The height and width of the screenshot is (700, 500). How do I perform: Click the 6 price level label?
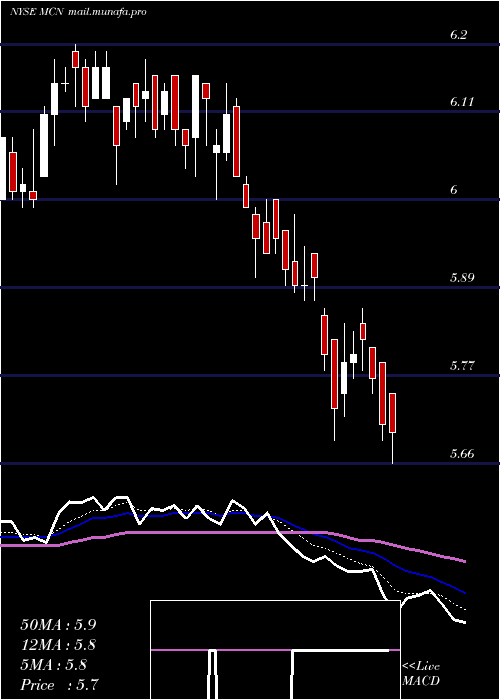[x=454, y=190]
